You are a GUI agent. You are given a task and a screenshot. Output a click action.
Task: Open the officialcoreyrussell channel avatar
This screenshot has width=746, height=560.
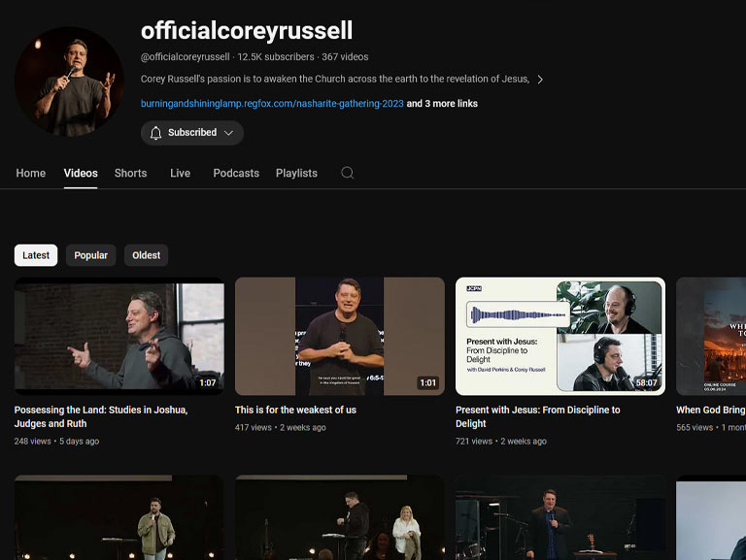click(69, 81)
